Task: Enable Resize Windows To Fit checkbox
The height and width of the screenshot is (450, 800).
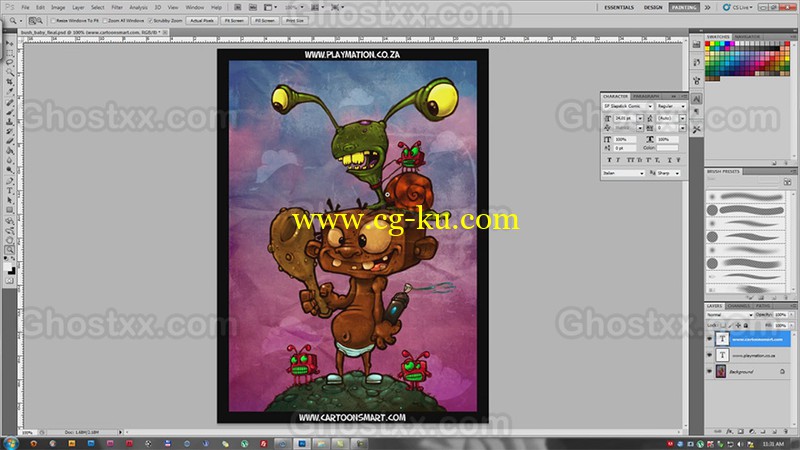Action: (53, 20)
